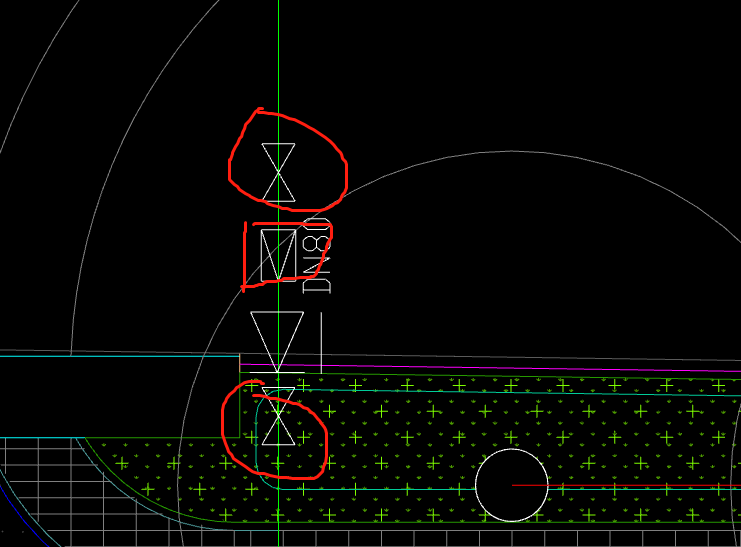
Task: Select the valve symbol inside the hatched area
Action: coord(278,416)
